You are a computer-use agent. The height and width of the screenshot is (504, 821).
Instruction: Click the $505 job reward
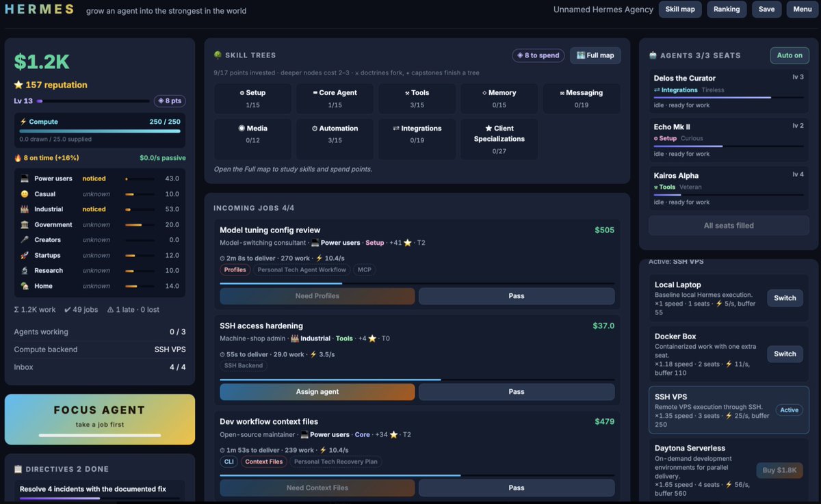[605, 230]
